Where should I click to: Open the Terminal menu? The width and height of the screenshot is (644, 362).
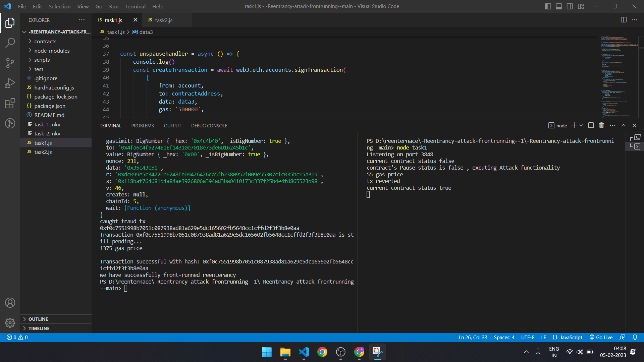point(135,6)
